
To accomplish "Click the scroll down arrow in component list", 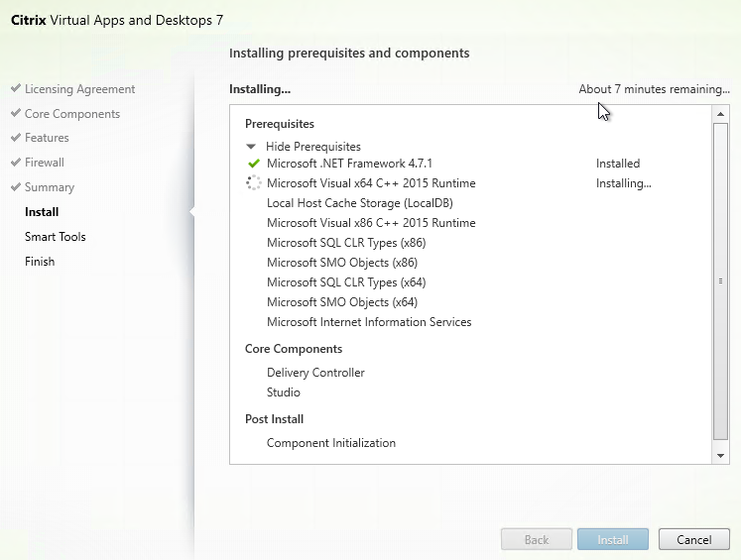I will [721, 455].
